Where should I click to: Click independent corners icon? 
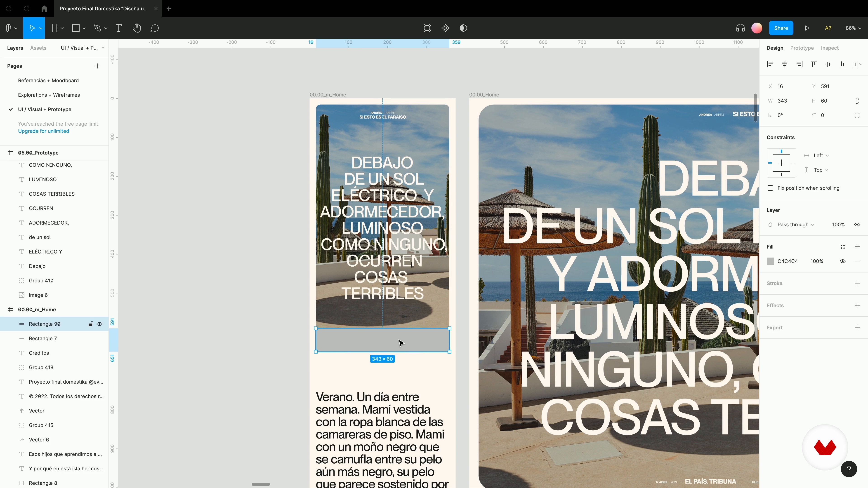tap(857, 115)
